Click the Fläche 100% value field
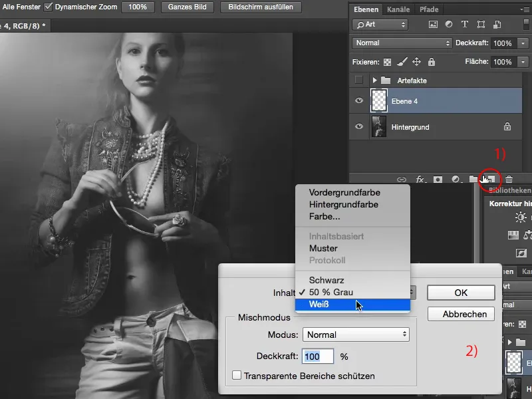 (503, 62)
